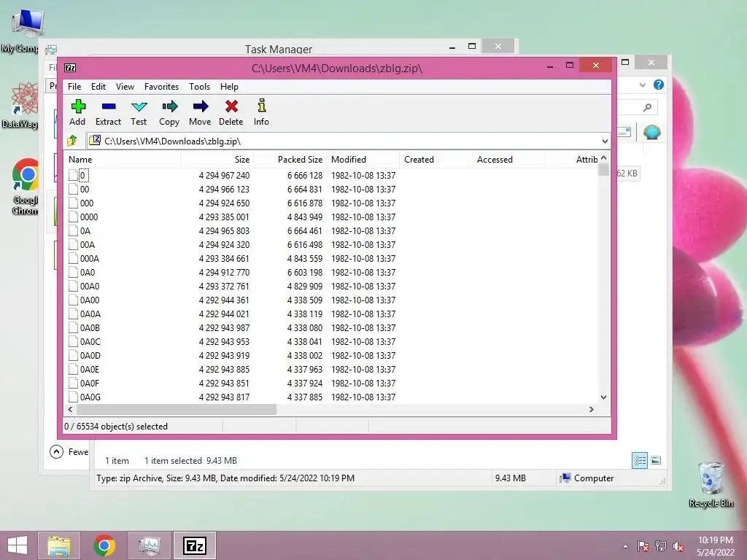Select the Copy toolbar icon
The width and height of the screenshot is (747, 560).
(x=169, y=106)
